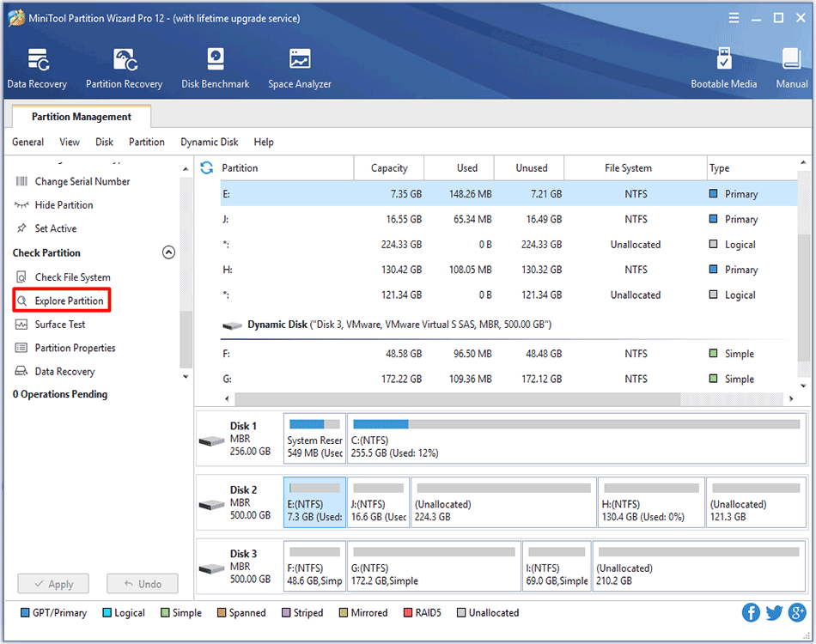816x644 pixels.
Task: Collapse the Check Partition section
Action: point(168,252)
